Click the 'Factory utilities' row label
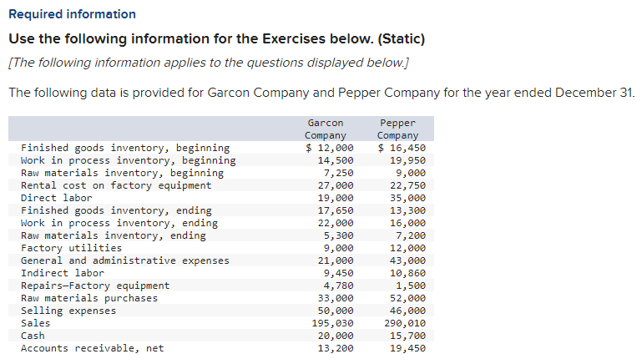The image size is (642, 364). coord(71,248)
